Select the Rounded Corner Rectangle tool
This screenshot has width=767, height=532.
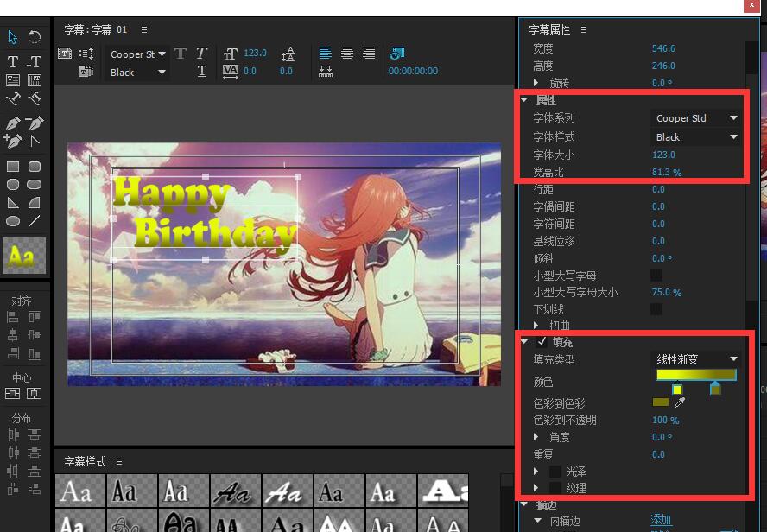click(35, 167)
